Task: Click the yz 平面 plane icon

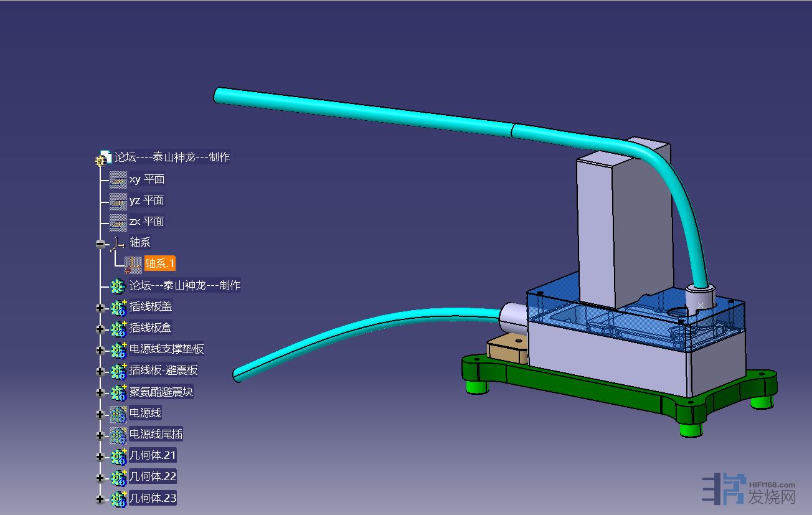Action: click(118, 201)
